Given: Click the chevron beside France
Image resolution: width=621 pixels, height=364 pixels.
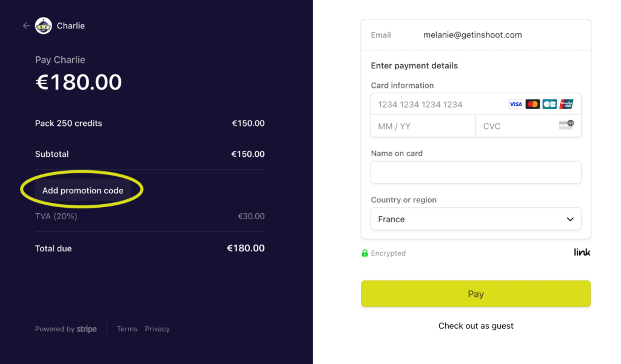Looking at the screenshot, I should click(570, 219).
